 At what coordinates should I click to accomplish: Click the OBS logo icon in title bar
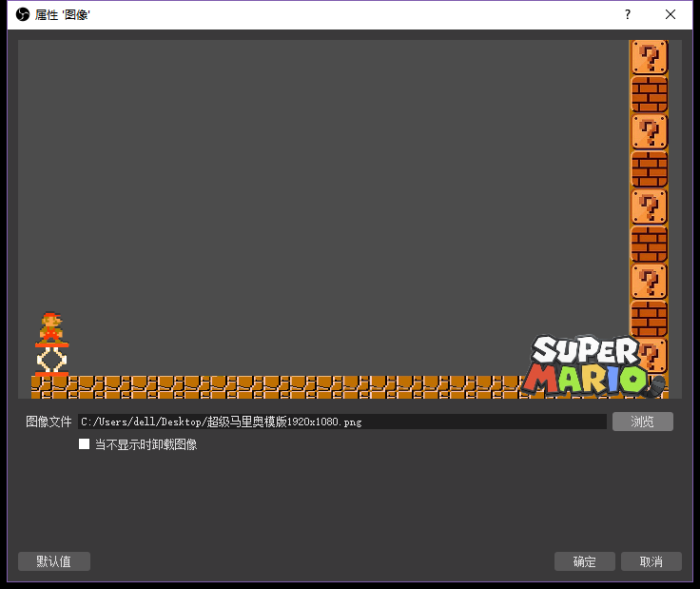click(x=22, y=14)
